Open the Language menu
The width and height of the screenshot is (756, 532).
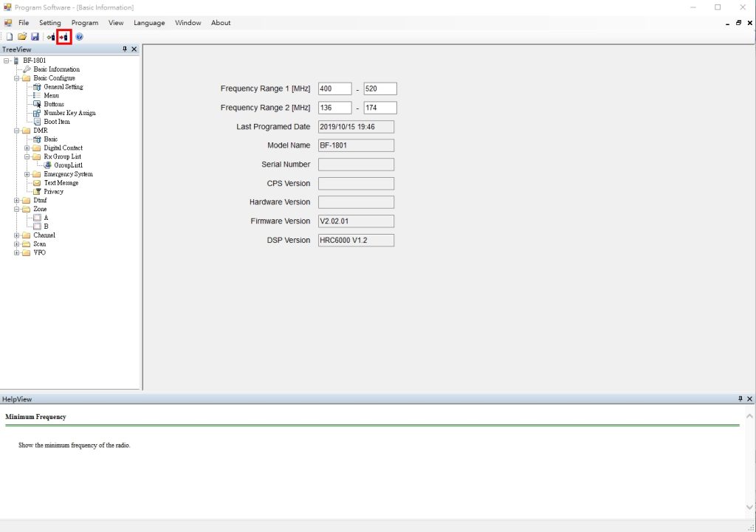(149, 23)
